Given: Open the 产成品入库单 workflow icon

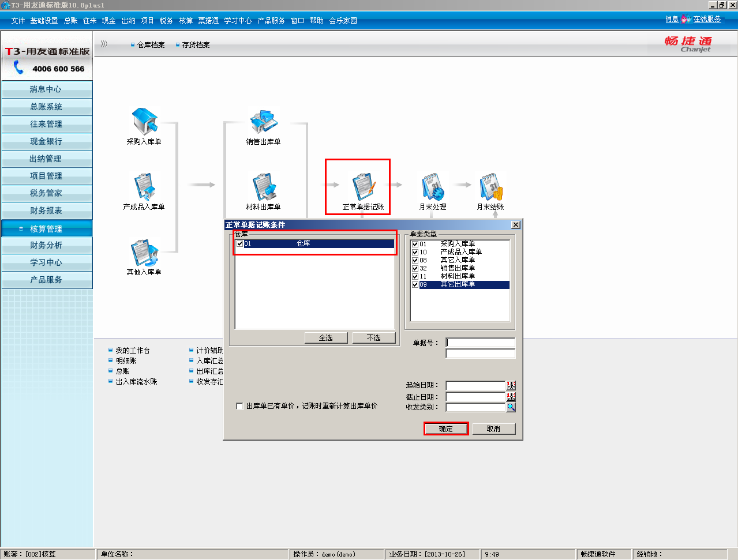Looking at the screenshot, I should (144, 187).
